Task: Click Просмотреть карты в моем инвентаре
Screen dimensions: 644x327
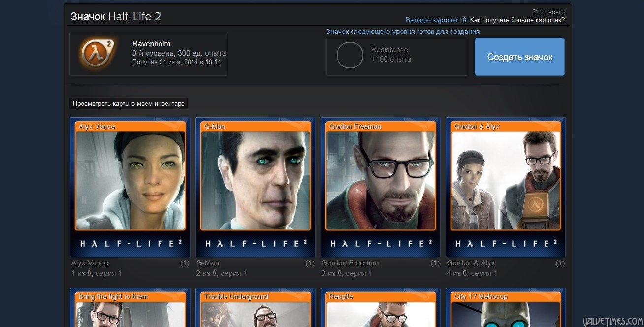Action: [x=129, y=103]
